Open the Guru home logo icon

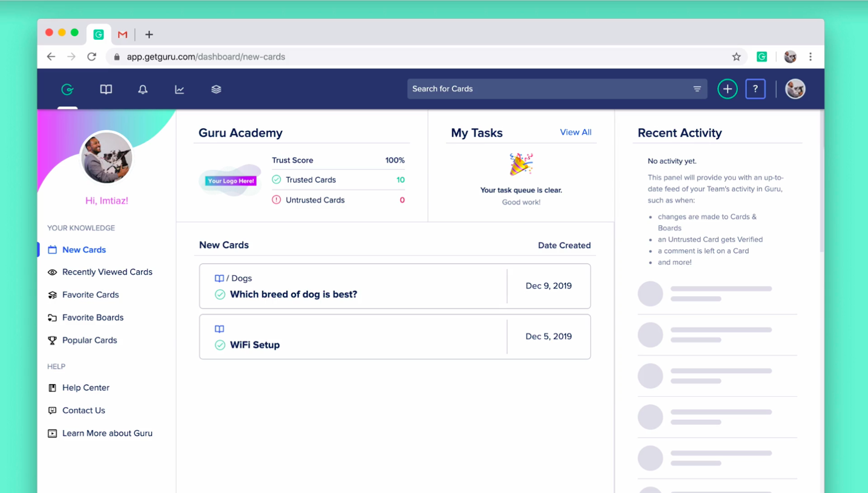[67, 90]
